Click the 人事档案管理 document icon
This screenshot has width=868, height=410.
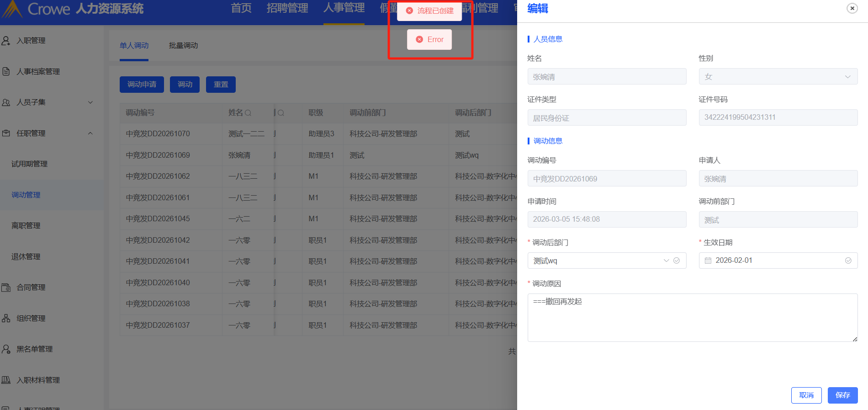[6, 71]
